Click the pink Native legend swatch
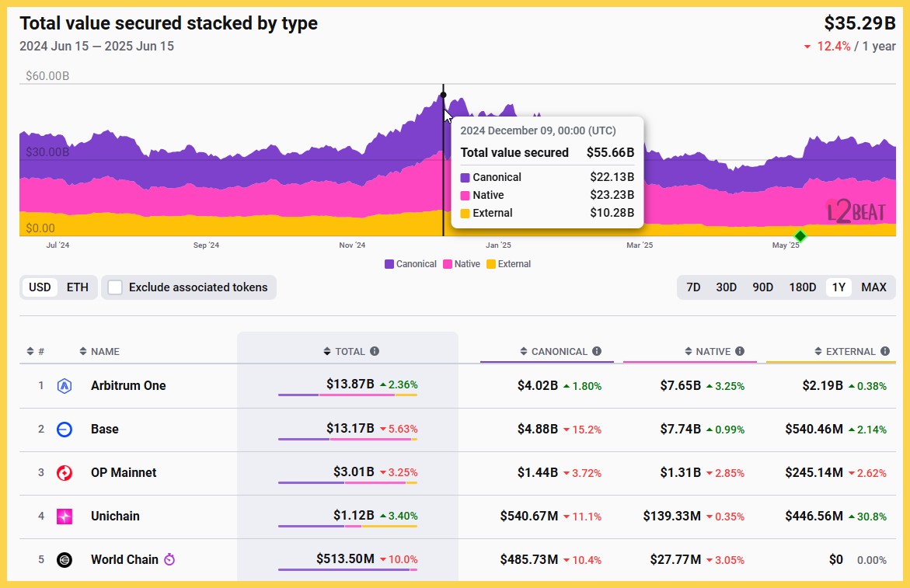This screenshot has width=910, height=588. 448,264
